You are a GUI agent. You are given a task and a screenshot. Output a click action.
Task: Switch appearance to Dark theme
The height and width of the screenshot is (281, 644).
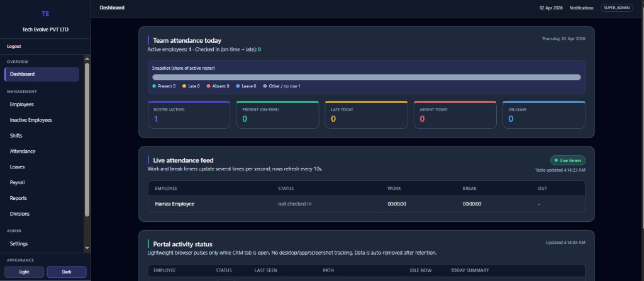coord(67,272)
